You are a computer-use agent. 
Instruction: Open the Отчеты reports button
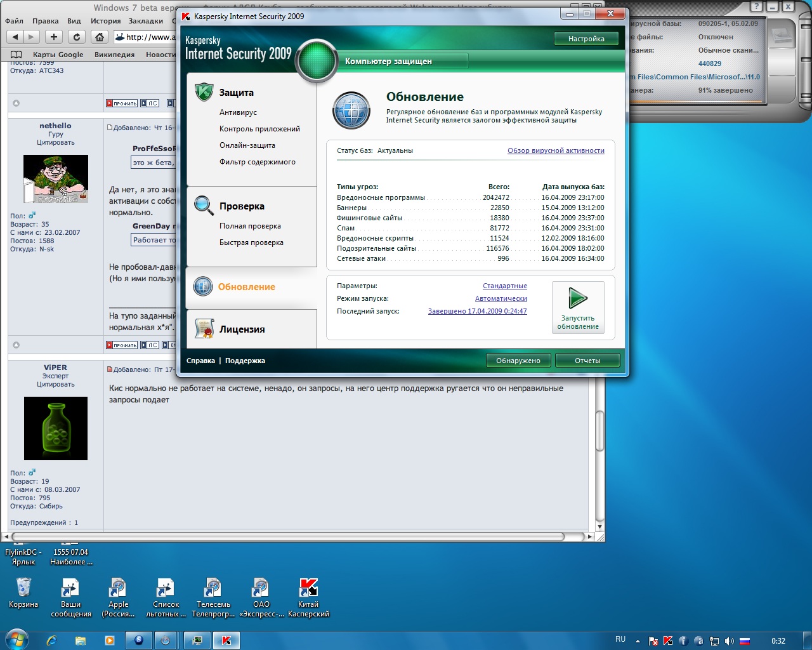pos(587,361)
